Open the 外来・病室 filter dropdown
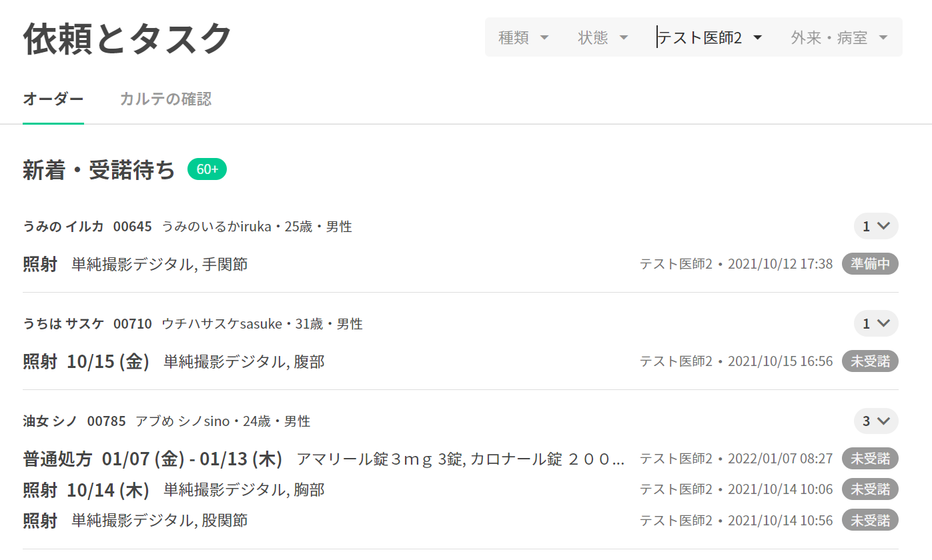The image size is (932, 560). pyautogui.click(x=839, y=37)
